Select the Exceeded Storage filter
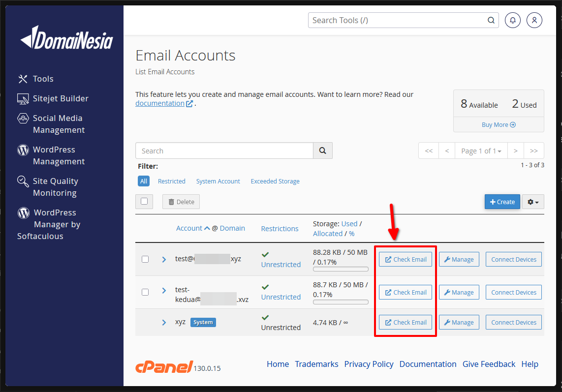Screen dimensions: 562x392 click(x=275, y=181)
